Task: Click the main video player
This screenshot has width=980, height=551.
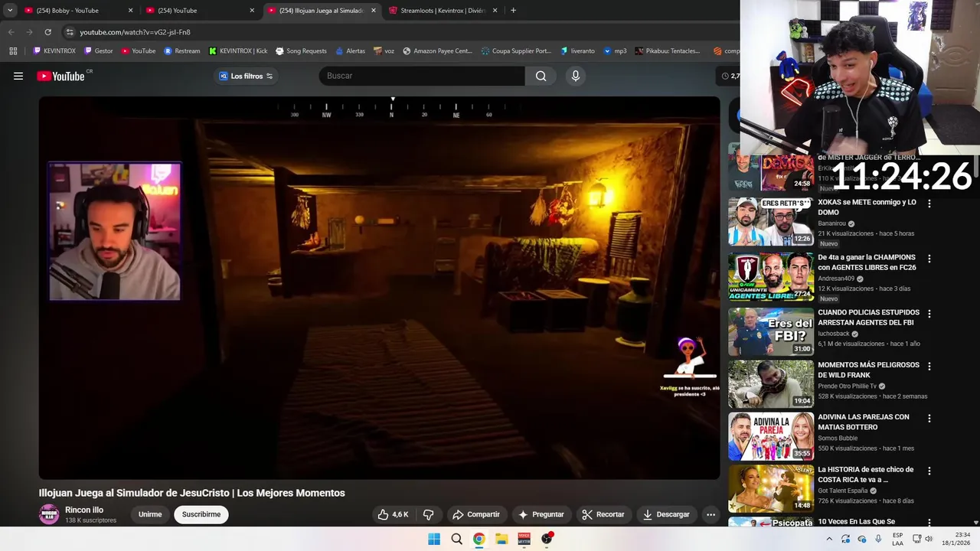Action: [379, 288]
